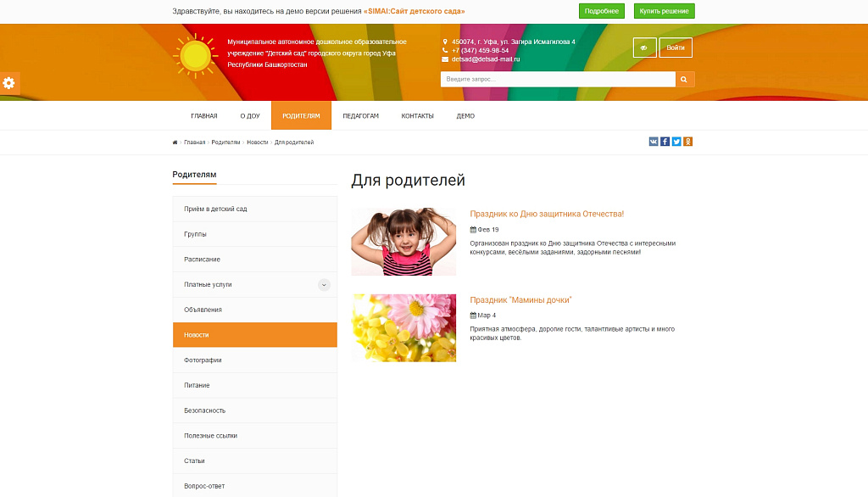Click the calendar icon next to Фев 19
Screen dimensions: 868x497
[x=473, y=229]
